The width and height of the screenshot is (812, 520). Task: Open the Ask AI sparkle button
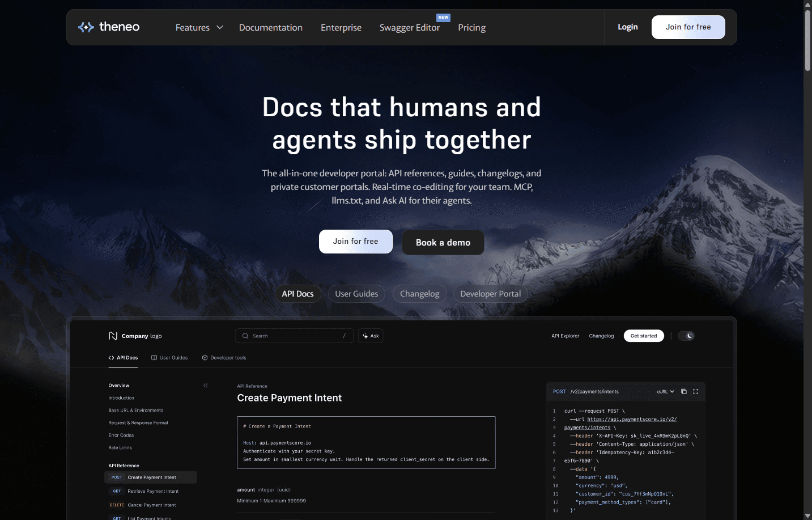371,336
